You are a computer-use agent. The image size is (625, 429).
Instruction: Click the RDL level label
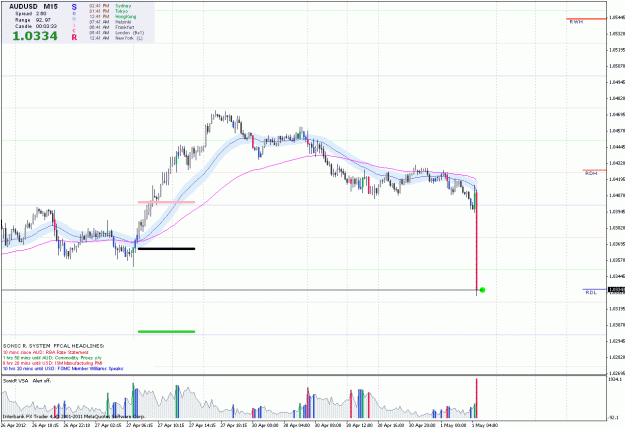591,293
